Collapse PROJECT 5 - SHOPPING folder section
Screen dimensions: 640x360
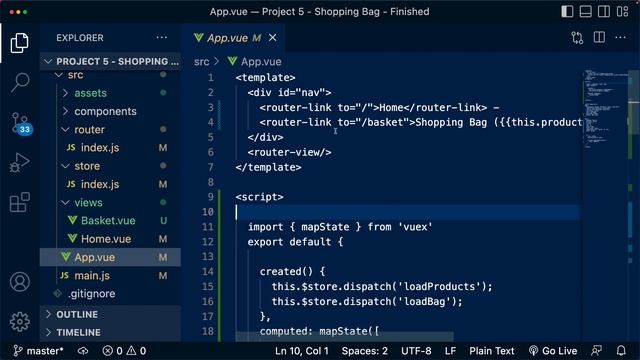pos(110,61)
